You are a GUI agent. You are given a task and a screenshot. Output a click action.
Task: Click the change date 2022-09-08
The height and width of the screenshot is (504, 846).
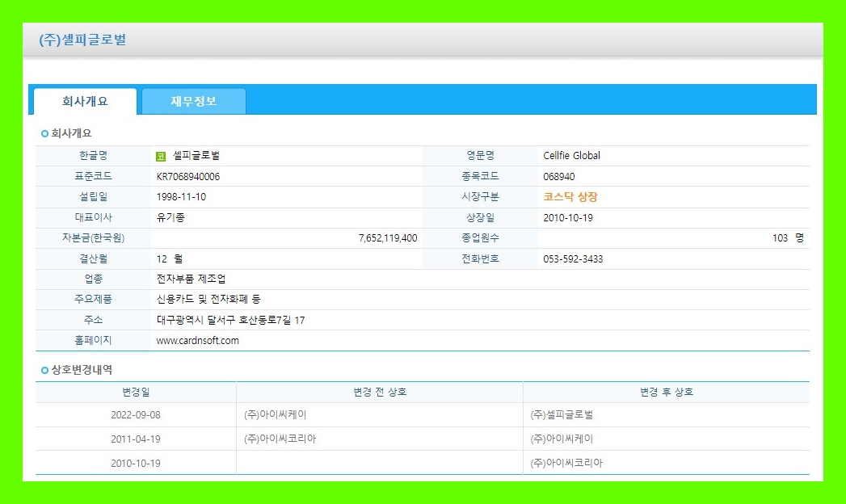pyautogui.click(x=136, y=415)
